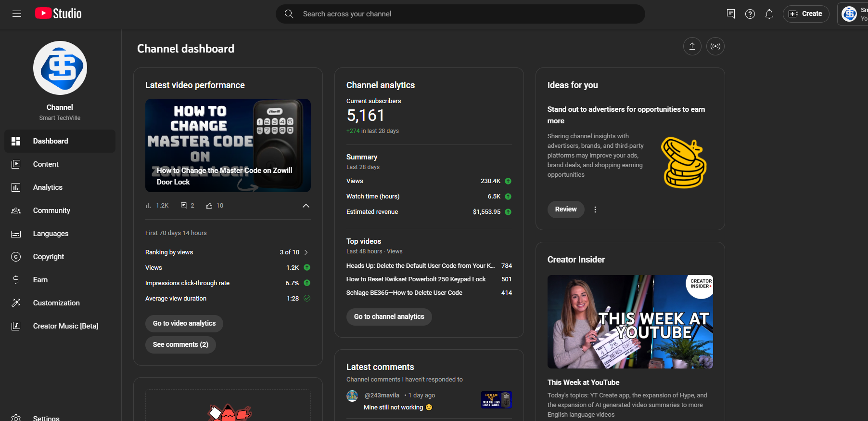Viewport: 868px width, 421px height.
Task: Click the 1:28 average view duration value
Action: tap(293, 299)
